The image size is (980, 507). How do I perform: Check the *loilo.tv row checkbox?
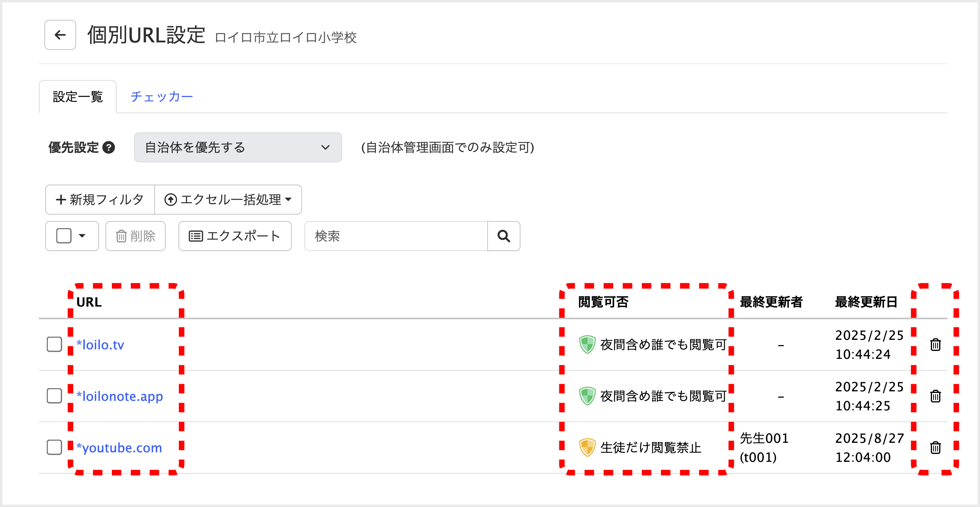54,344
